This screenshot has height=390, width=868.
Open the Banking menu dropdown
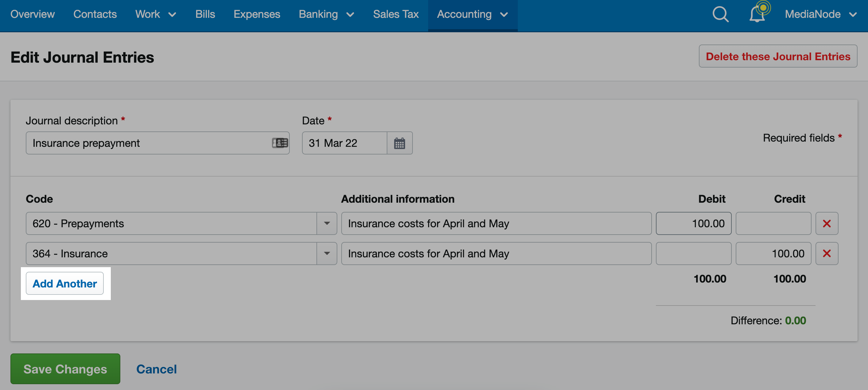pyautogui.click(x=326, y=14)
